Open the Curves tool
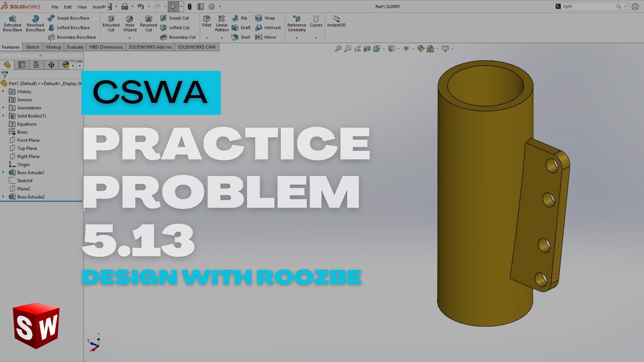The width and height of the screenshot is (644, 362). click(316, 22)
